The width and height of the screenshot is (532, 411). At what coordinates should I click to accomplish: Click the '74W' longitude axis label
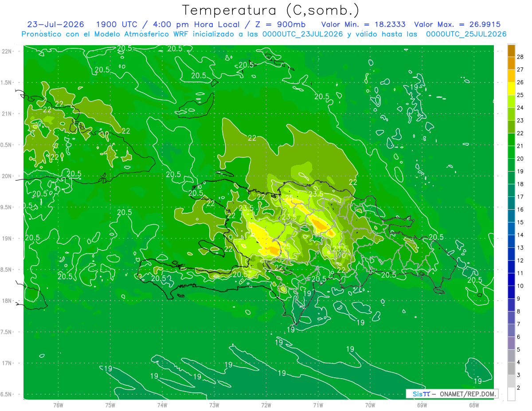(162, 405)
